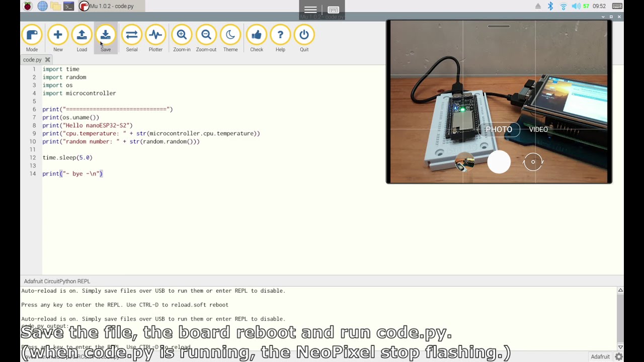This screenshot has height=362, width=644.
Task: Click inside the Adafruit CircuitPython REPL pane
Action: click(x=318, y=318)
